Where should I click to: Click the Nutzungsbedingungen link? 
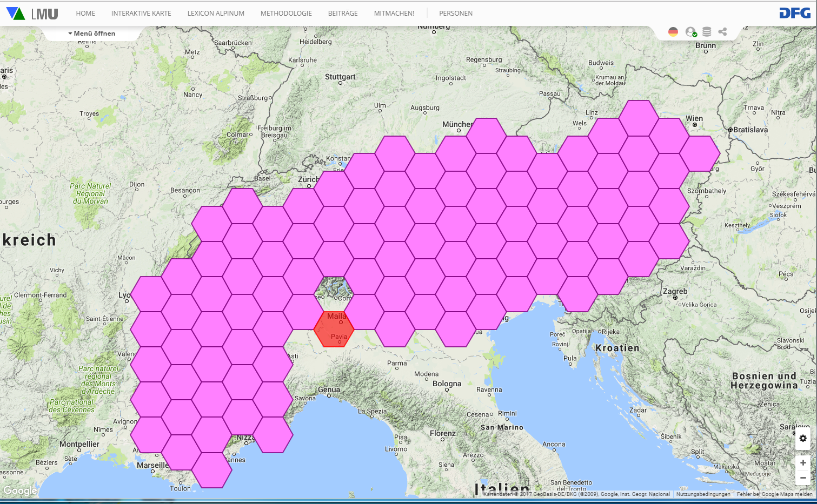click(x=703, y=494)
